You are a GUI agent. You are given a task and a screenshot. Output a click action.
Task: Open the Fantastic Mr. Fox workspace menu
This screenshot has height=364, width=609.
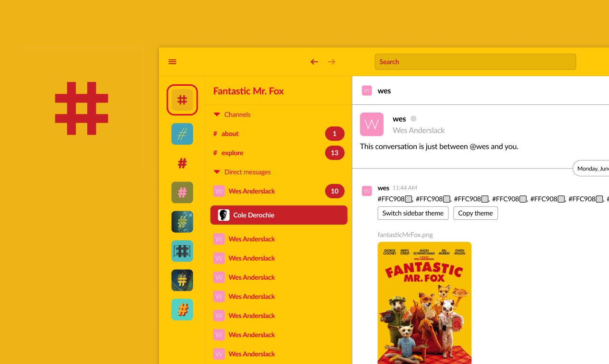(x=248, y=91)
